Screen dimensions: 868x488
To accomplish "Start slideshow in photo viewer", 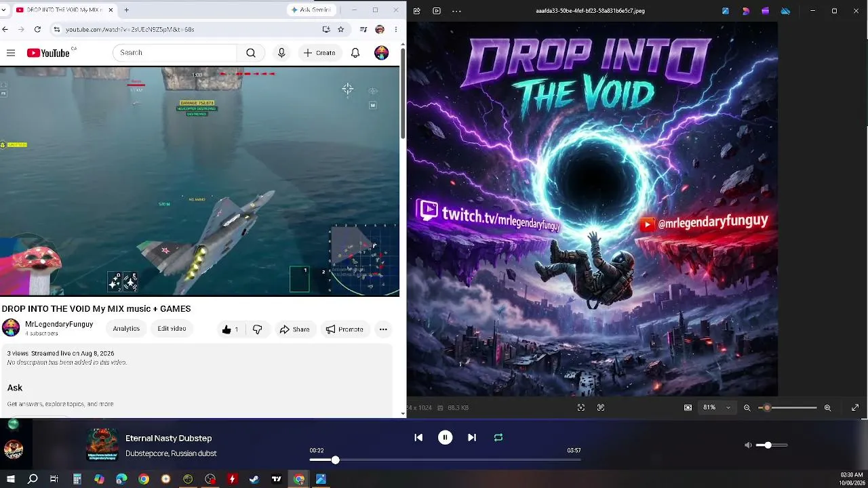I will tap(437, 11).
